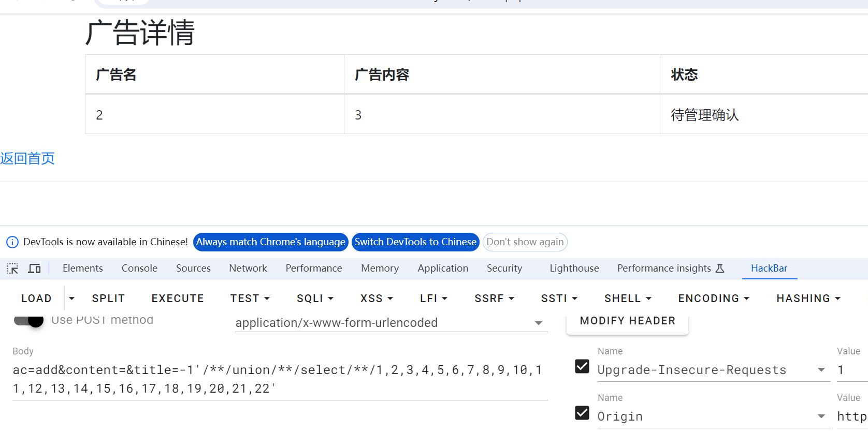
Task: Click Always match Chrome's language button
Action: pyautogui.click(x=271, y=242)
